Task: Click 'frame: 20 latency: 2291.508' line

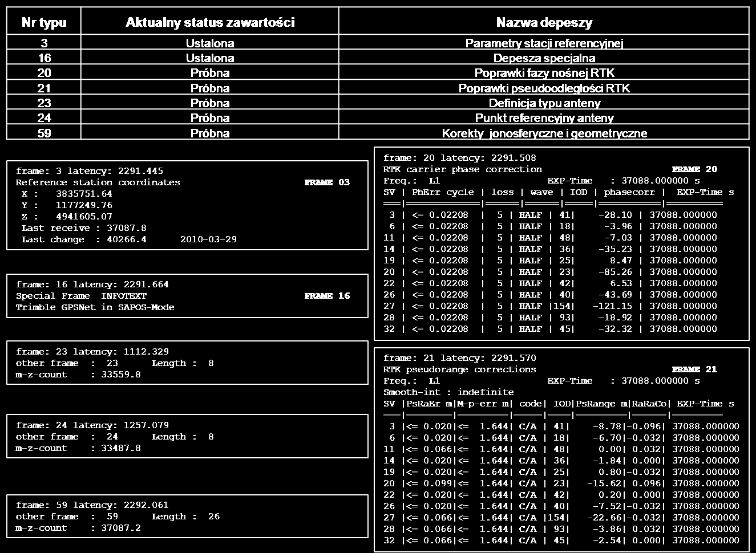Action: point(460,158)
